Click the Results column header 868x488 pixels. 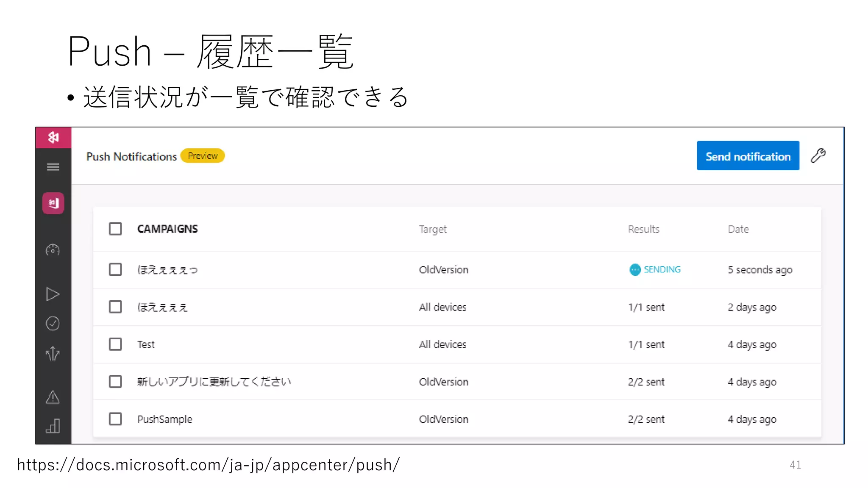tap(643, 229)
